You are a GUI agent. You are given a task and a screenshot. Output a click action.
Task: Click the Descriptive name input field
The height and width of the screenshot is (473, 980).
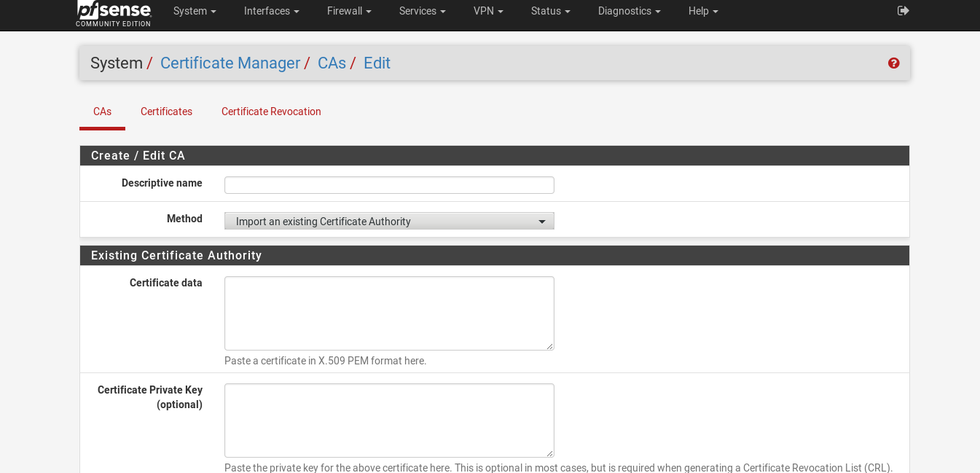click(x=389, y=185)
